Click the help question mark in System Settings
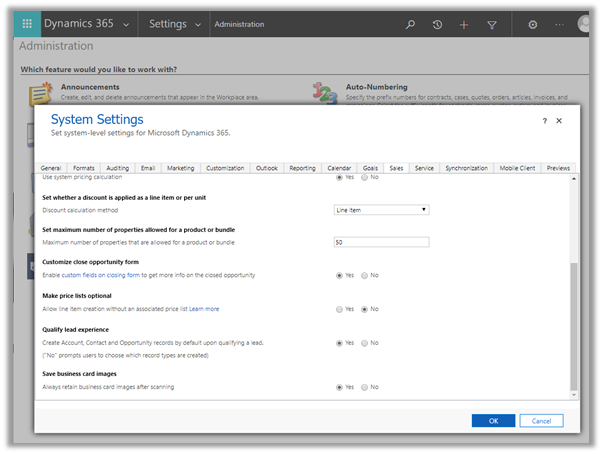The width and height of the screenshot is (602, 454). 544,120
